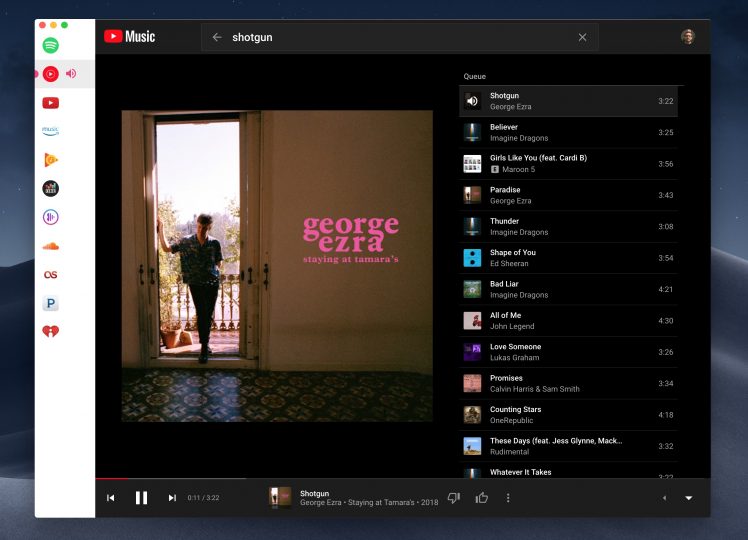748x540 pixels.
Task: Open Last.fm from the sidebar
Action: click(x=50, y=274)
